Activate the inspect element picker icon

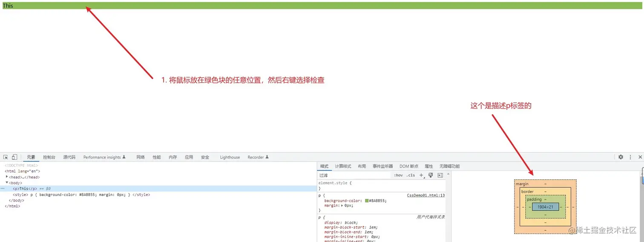pyautogui.click(x=6, y=157)
